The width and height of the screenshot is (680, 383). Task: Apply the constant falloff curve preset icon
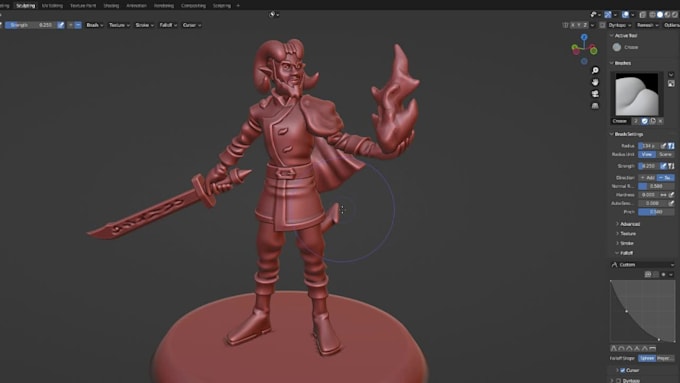point(653,348)
